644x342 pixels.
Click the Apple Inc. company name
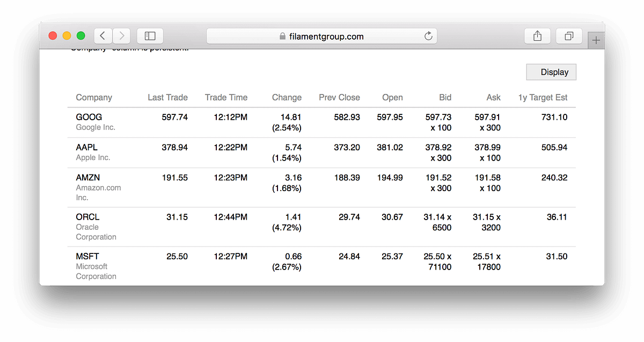pos(93,157)
